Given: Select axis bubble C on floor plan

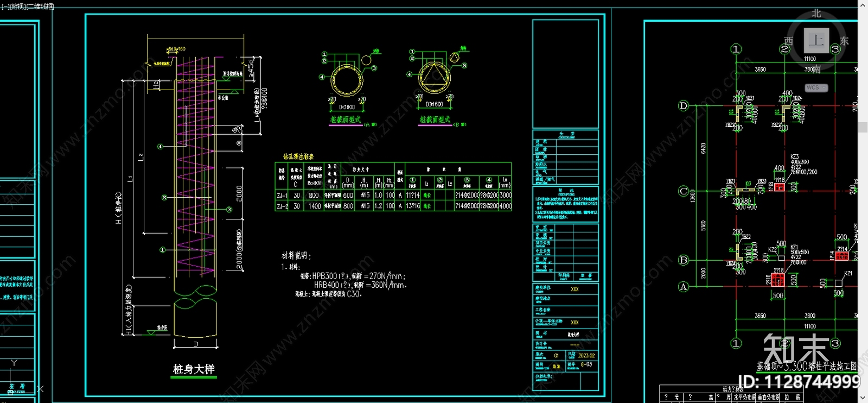Looking at the screenshot, I should pyautogui.click(x=684, y=191).
